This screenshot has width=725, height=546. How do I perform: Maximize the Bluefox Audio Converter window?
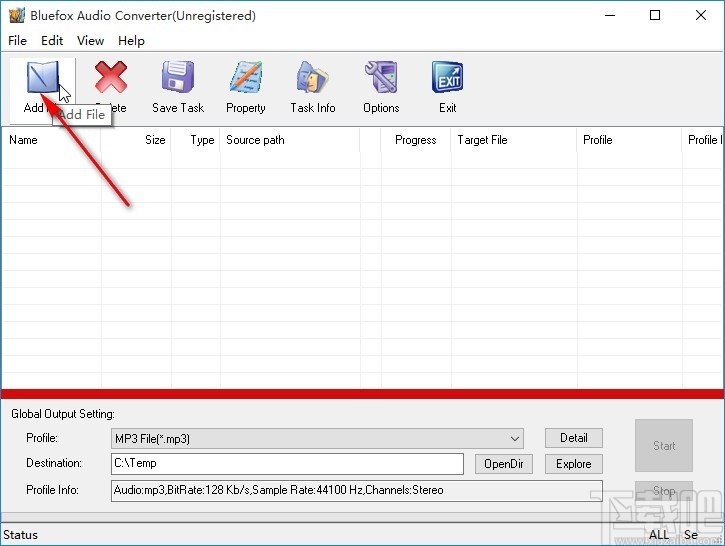pos(655,15)
